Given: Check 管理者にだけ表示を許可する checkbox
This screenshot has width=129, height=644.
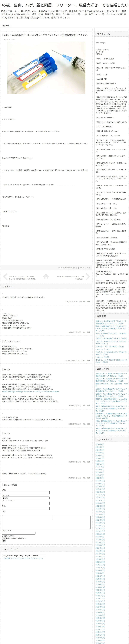Looking at the screenshot, I should point(3,538).
